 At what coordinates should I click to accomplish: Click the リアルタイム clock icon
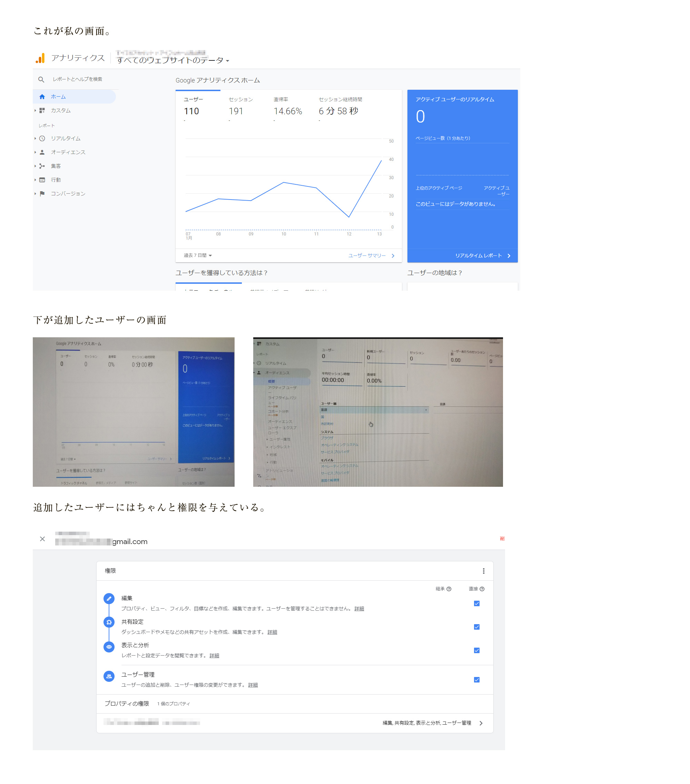coord(42,138)
